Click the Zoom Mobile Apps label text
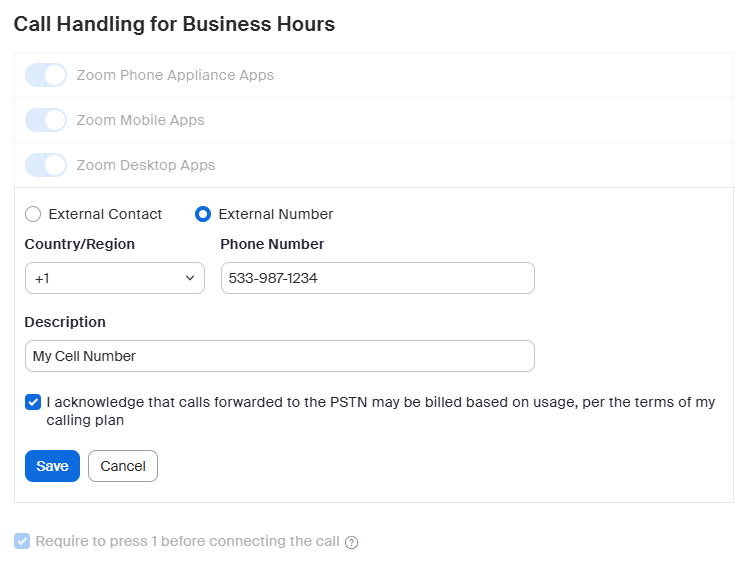This screenshot has width=750, height=584. click(x=140, y=120)
